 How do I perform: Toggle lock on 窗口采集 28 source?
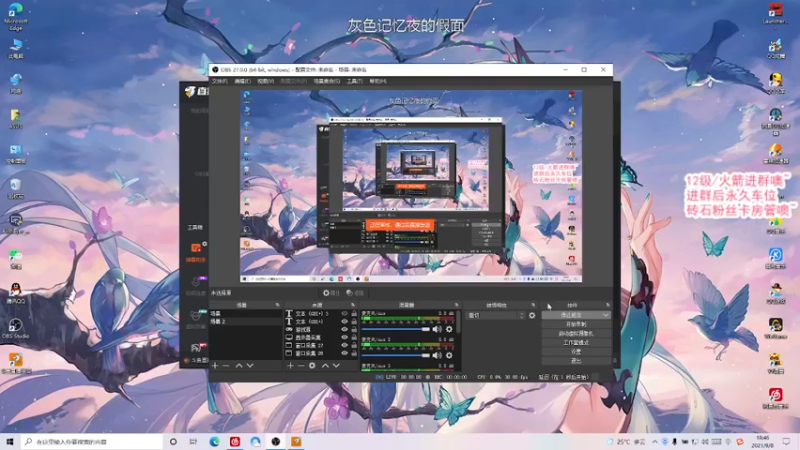pyautogui.click(x=354, y=353)
